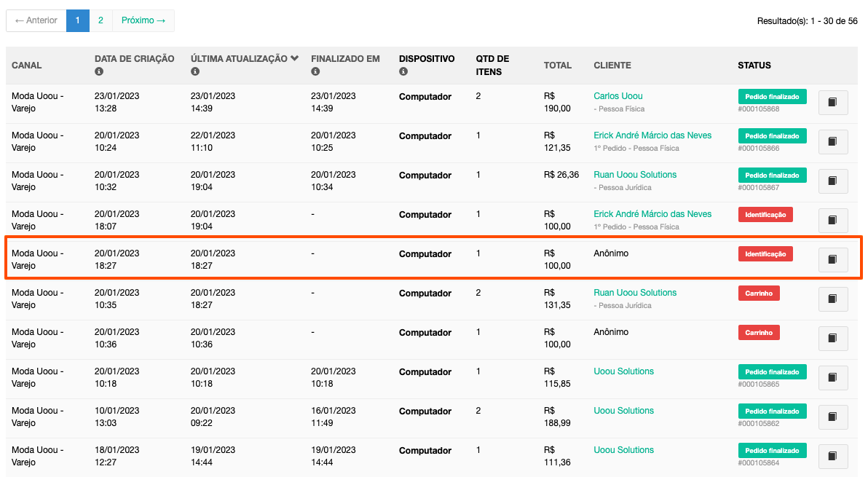Viewport: 868px width, 477px height.
Task: Click the Cliente column header
Action: click(612, 66)
